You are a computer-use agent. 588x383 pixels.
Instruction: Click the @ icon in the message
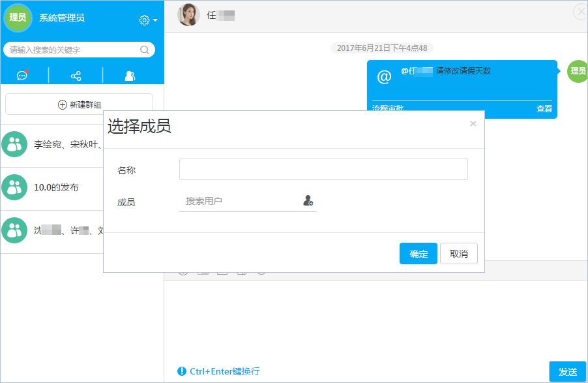pyautogui.click(x=384, y=77)
